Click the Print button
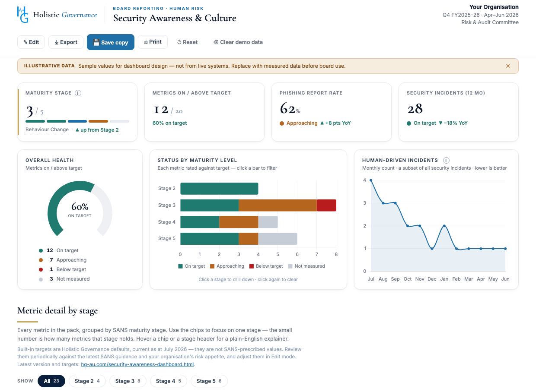 coord(153,42)
